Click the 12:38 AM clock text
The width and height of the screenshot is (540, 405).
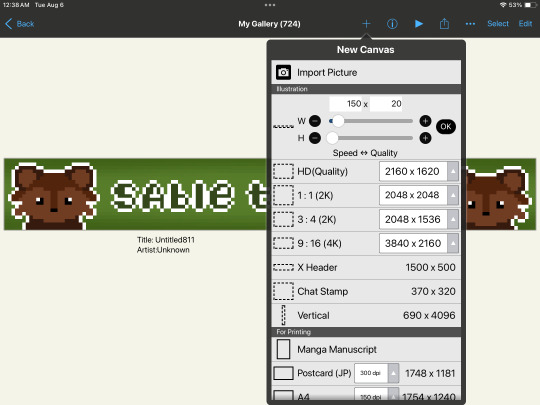tap(16, 5)
